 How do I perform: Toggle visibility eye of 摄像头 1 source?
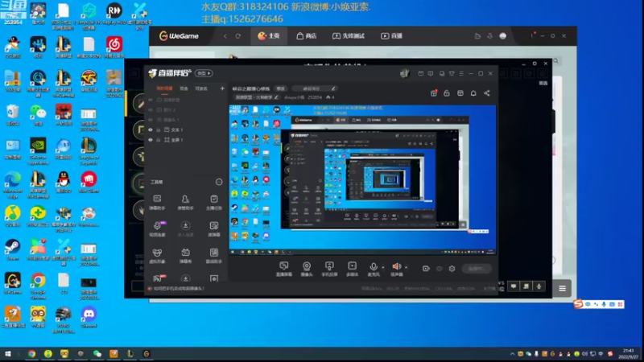tap(151, 119)
